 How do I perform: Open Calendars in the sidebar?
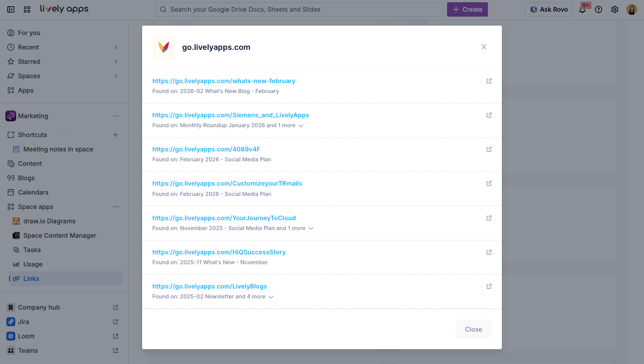(x=33, y=192)
